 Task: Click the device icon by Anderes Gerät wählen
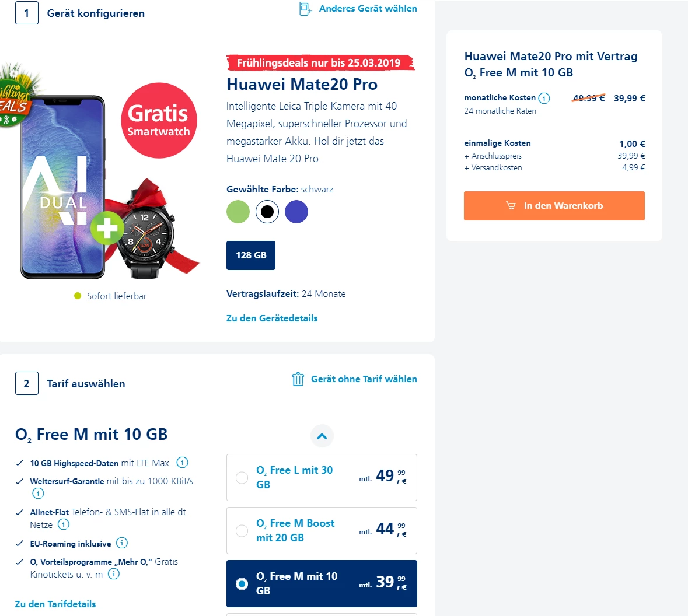[305, 9]
